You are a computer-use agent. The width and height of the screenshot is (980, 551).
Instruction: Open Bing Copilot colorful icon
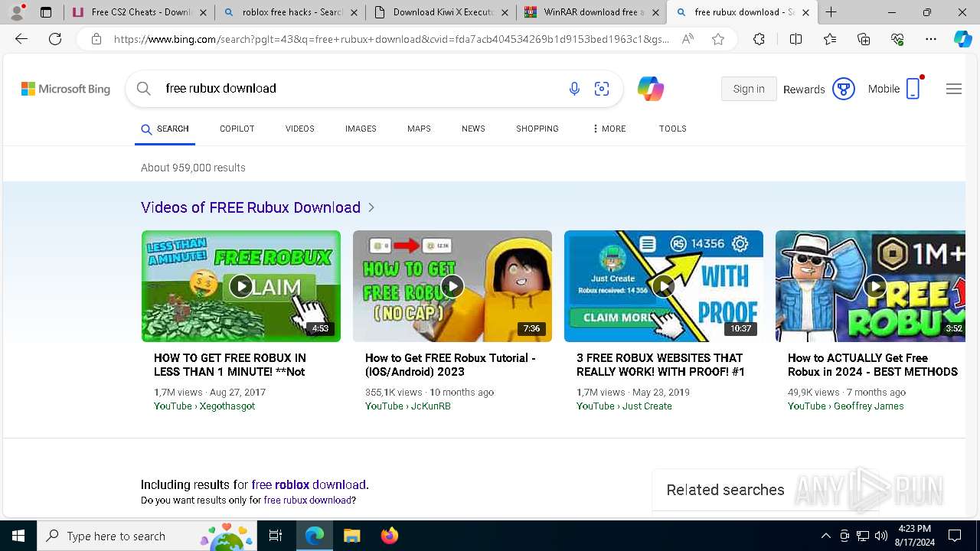pos(651,90)
